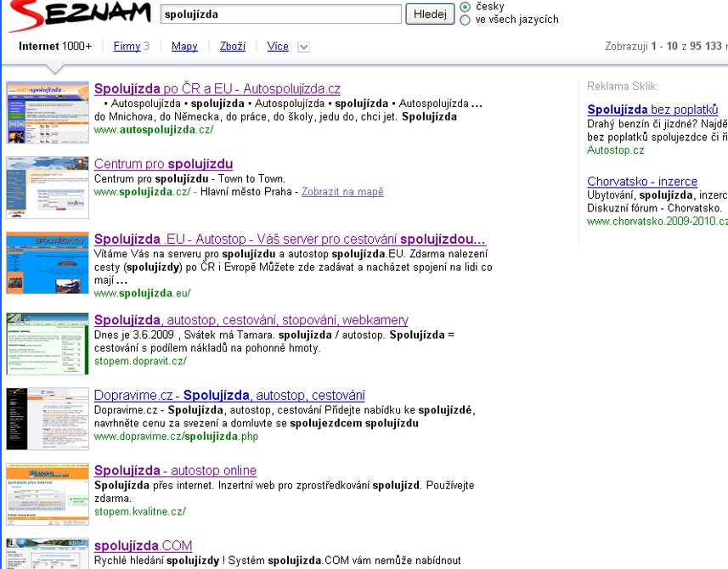Click the stopem.dopravit.cz/ green URL
The image size is (728, 569).
(140, 361)
